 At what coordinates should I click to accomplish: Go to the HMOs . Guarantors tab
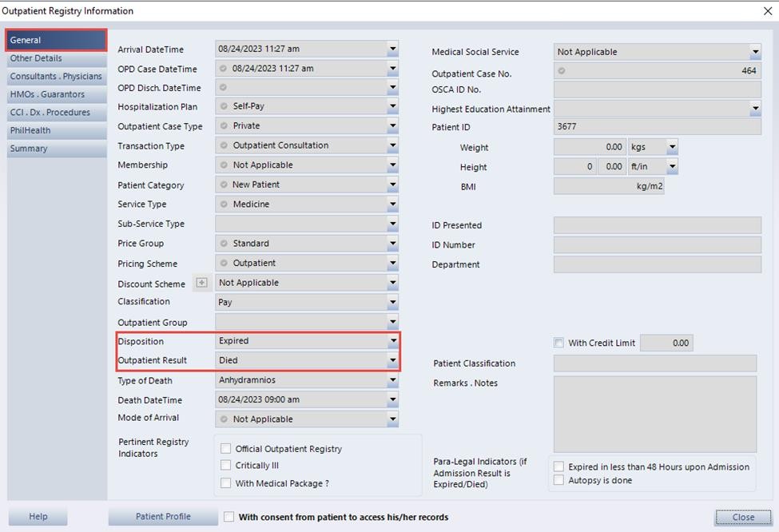pyautogui.click(x=47, y=94)
